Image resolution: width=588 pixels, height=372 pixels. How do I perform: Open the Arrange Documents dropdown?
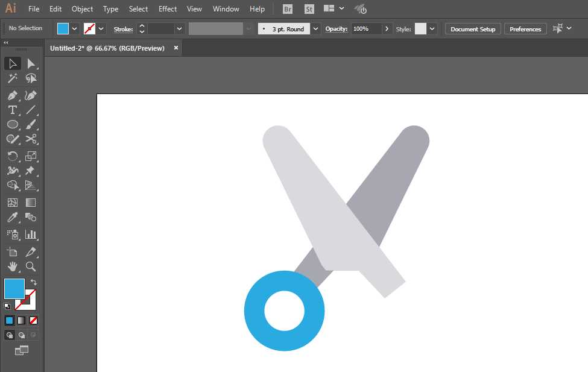(334, 8)
